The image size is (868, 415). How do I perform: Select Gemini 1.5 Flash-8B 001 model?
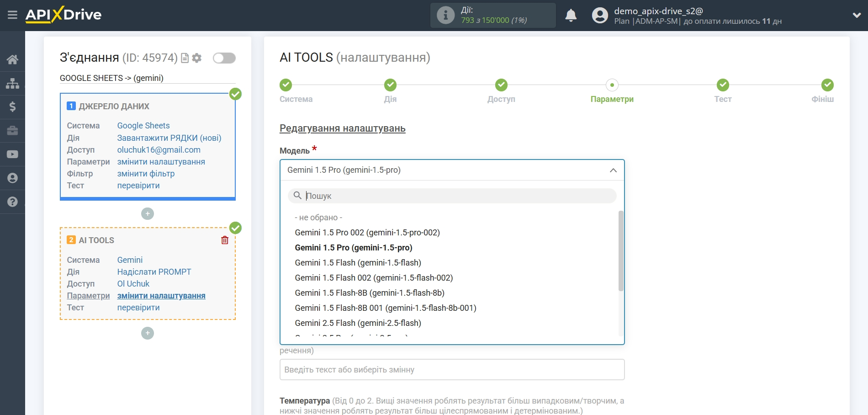(x=386, y=308)
